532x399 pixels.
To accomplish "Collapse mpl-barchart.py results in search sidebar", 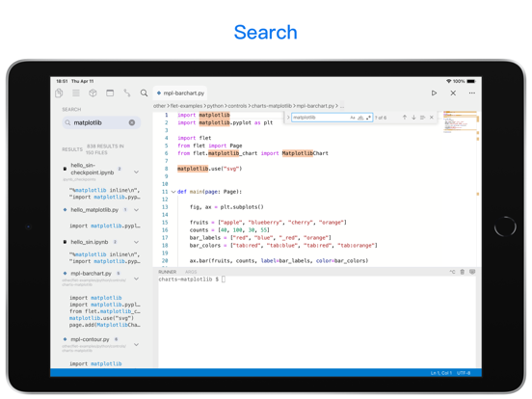I will (137, 279).
